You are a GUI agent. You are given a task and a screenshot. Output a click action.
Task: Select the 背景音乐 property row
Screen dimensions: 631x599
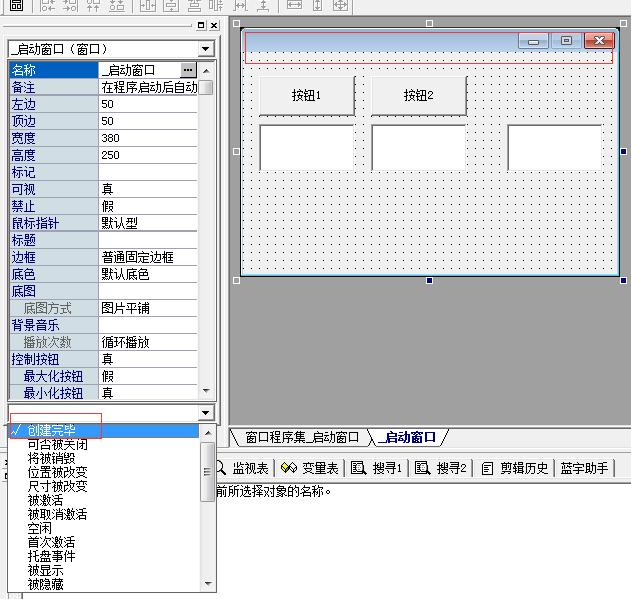pyautogui.click(x=103, y=325)
